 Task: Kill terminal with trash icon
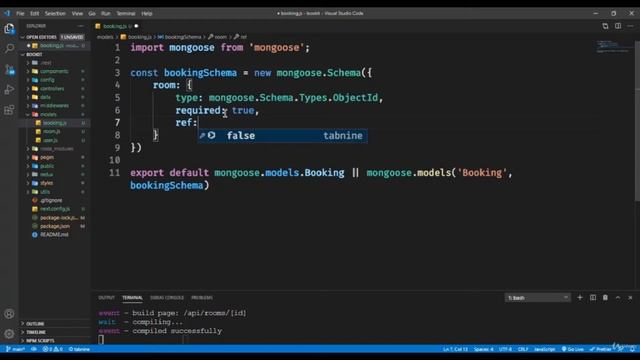click(605, 298)
